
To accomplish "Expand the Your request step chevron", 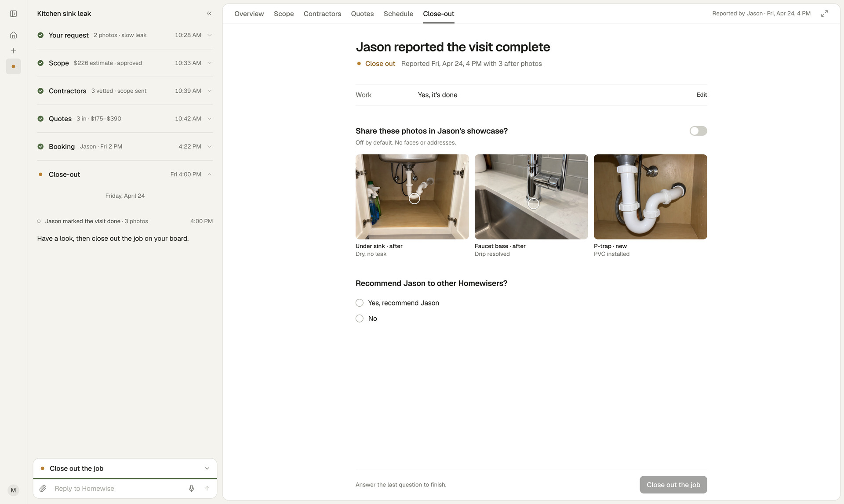I will tap(209, 35).
